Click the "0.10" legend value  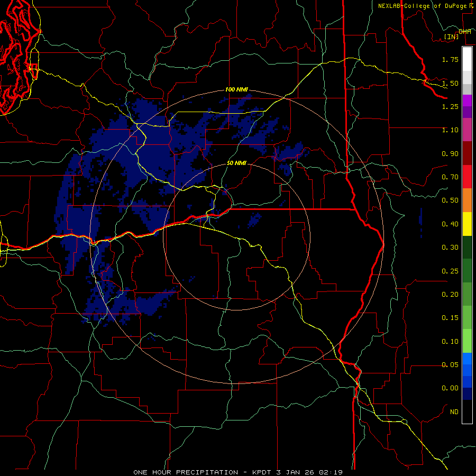[x=450, y=342]
